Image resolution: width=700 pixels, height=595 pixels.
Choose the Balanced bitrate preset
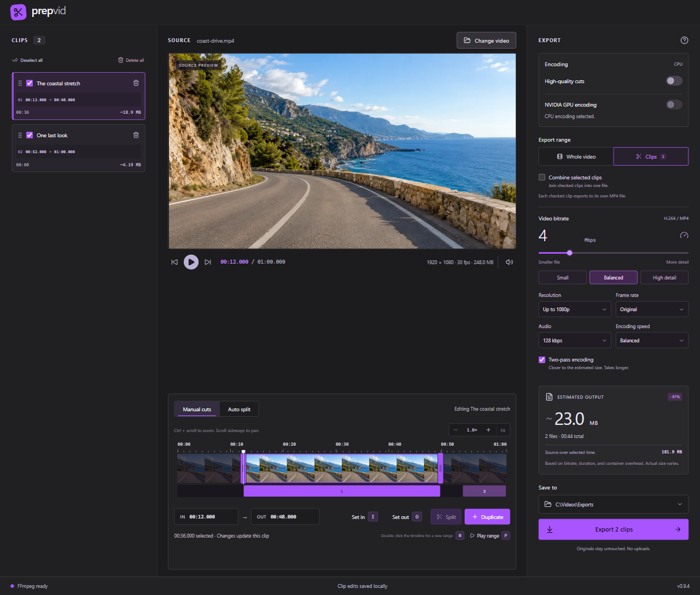pos(614,278)
